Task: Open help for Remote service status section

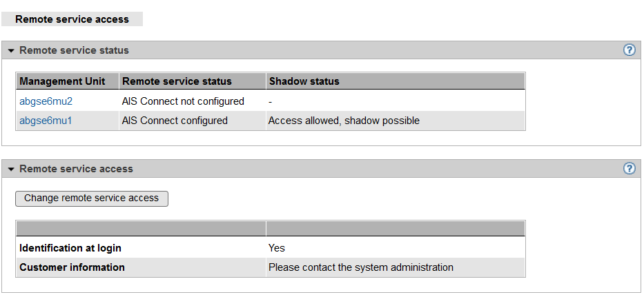Action: (x=629, y=50)
